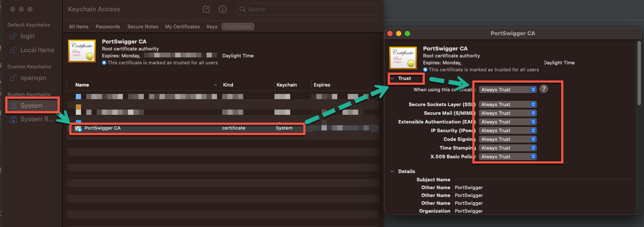The height and width of the screenshot is (227, 644).
Task: Open the X.509 Basic Policy trust dropdown
Action: tap(508, 157)
